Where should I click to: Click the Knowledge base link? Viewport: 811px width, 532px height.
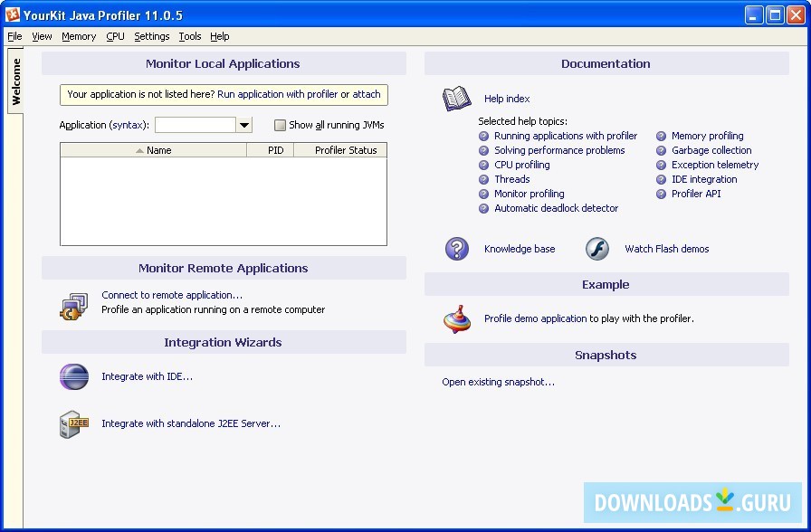(x=520, y=249)
